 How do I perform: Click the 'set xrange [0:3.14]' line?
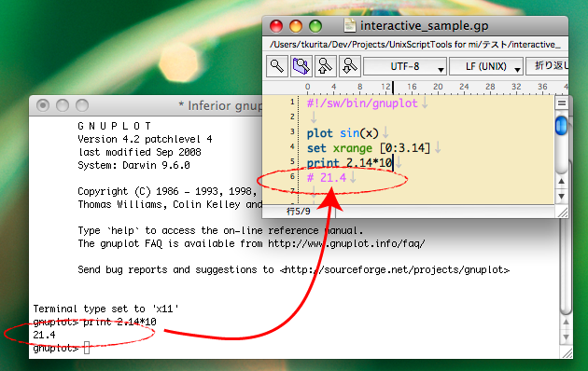coord(369,148)
